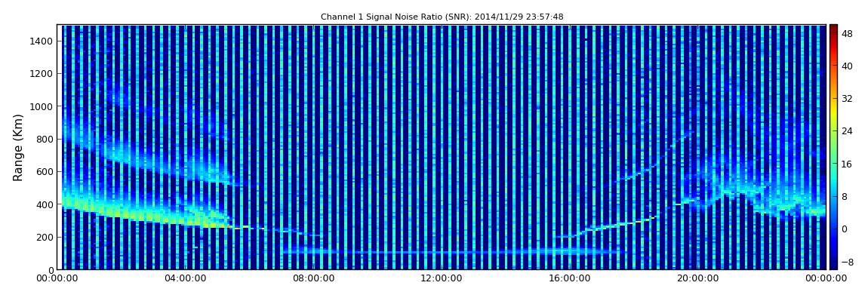This screenshot has height=307, width=868.
Task: Click the yellow section of the colorbar
Action: pos(833,112)
